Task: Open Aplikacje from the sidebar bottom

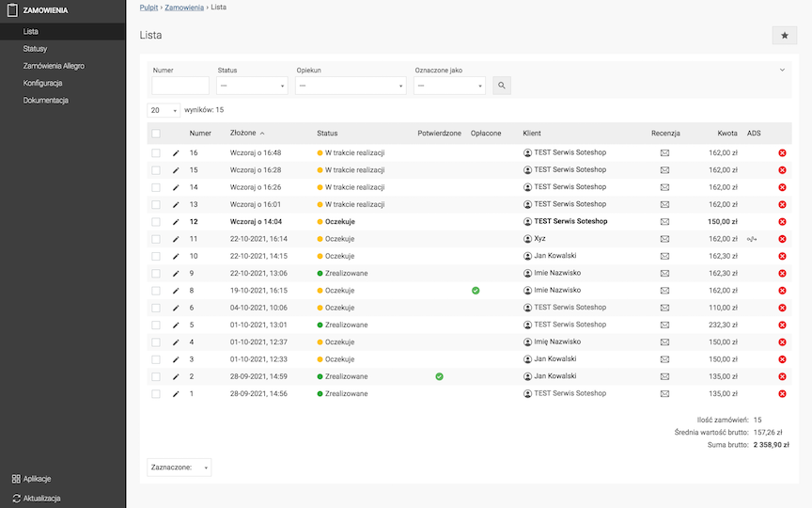Action: [x=31, y=479]
